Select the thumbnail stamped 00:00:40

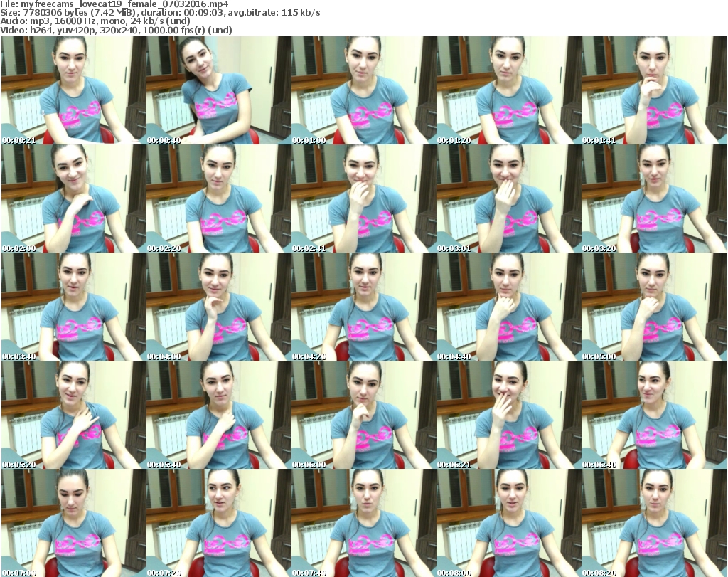(x=219, y=90)
